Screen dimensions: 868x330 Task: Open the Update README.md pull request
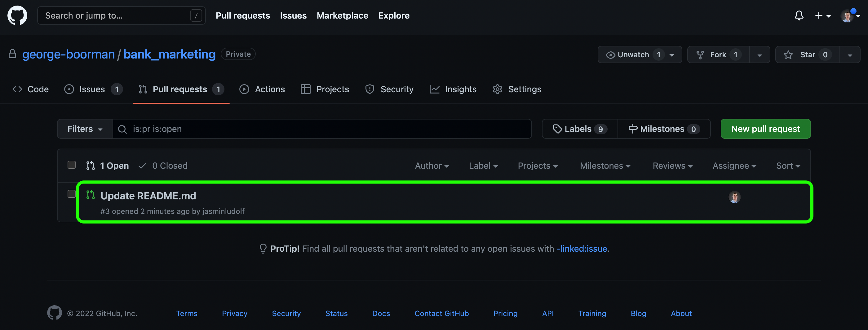(148, 196)
